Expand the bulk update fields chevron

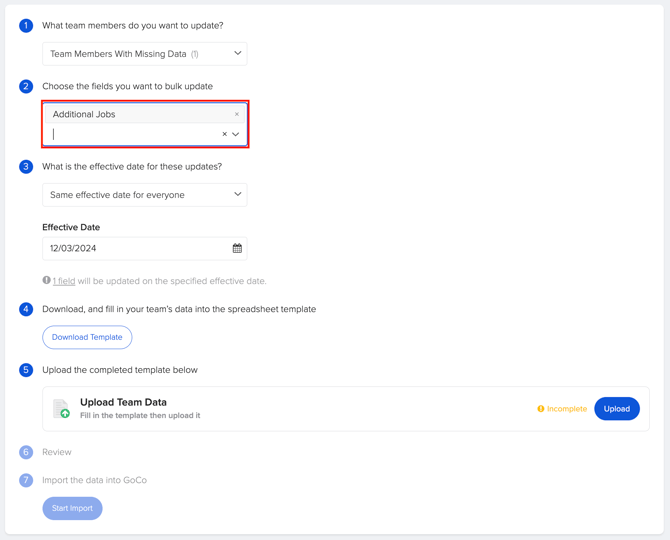[x=235, y=134]
